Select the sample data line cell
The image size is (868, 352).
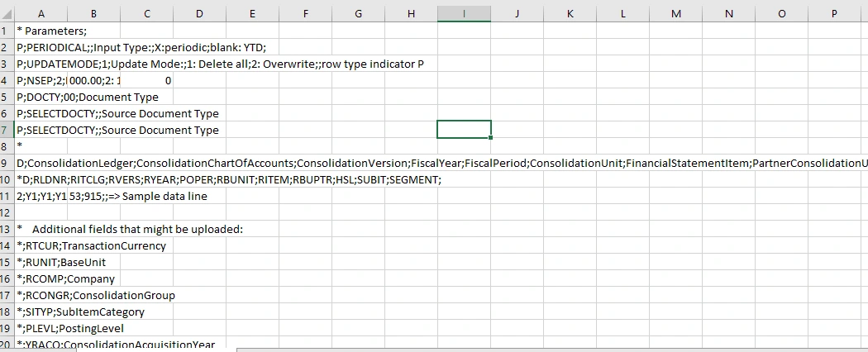pos(41,196)
